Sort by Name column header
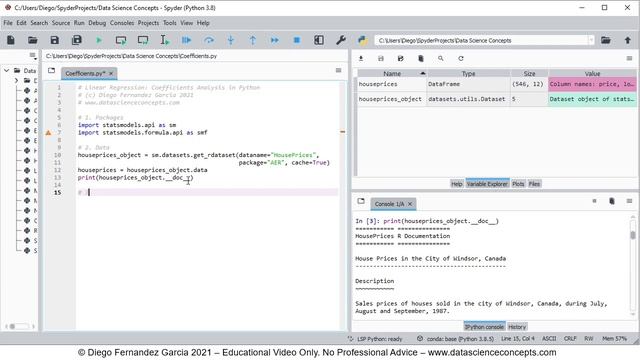Screen dimensions: 640x360 pyautogui.click(x=392, y=73)
